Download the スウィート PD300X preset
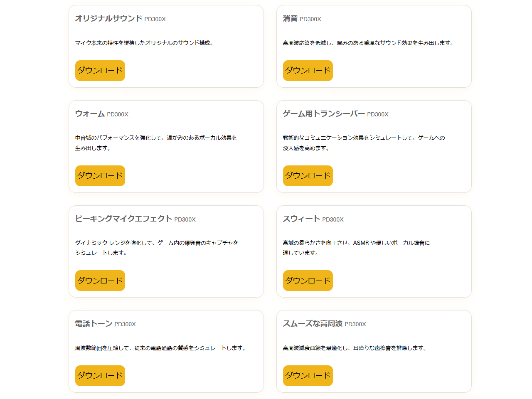The height and width of the screenshot is (399, 532). [308, 281]
